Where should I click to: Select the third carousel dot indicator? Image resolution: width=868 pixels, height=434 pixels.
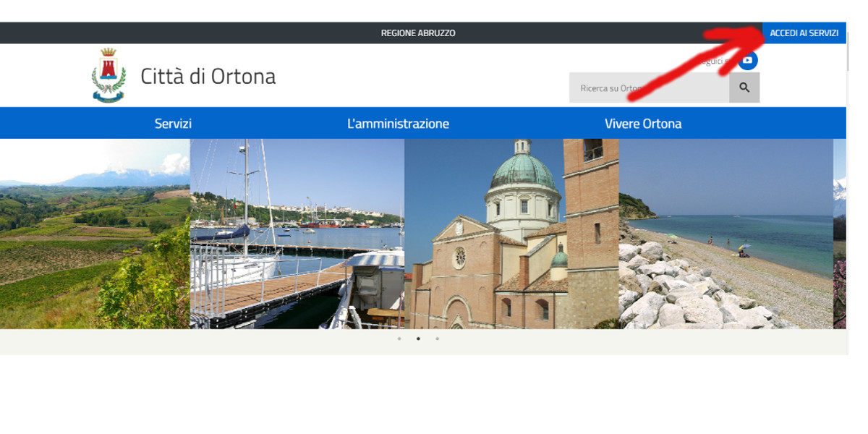[x=437, y=339]
